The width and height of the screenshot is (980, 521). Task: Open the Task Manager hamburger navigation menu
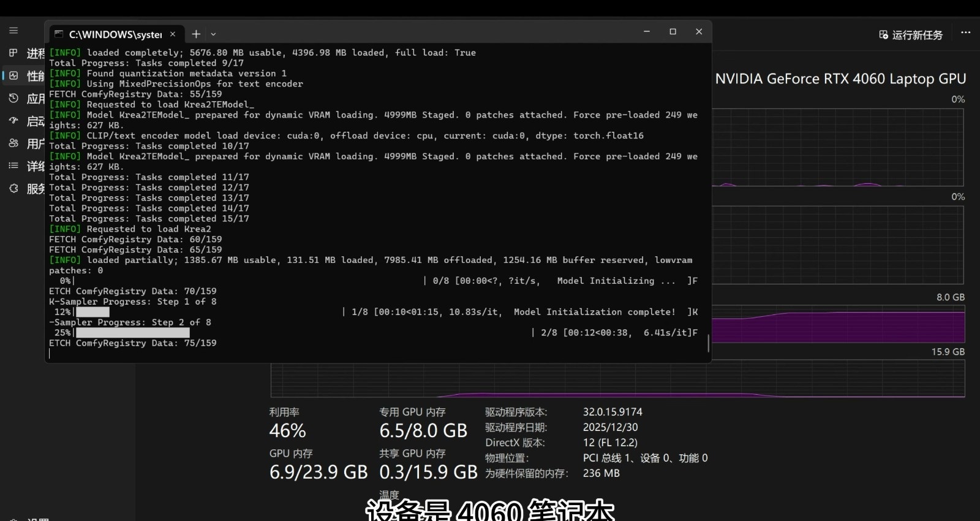[13, 31]
